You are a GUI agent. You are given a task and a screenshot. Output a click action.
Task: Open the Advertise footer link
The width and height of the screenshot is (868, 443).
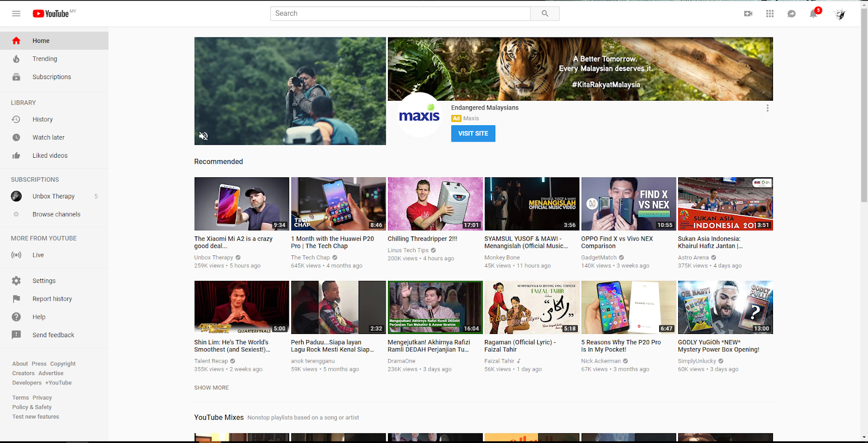tap(51, 373)
